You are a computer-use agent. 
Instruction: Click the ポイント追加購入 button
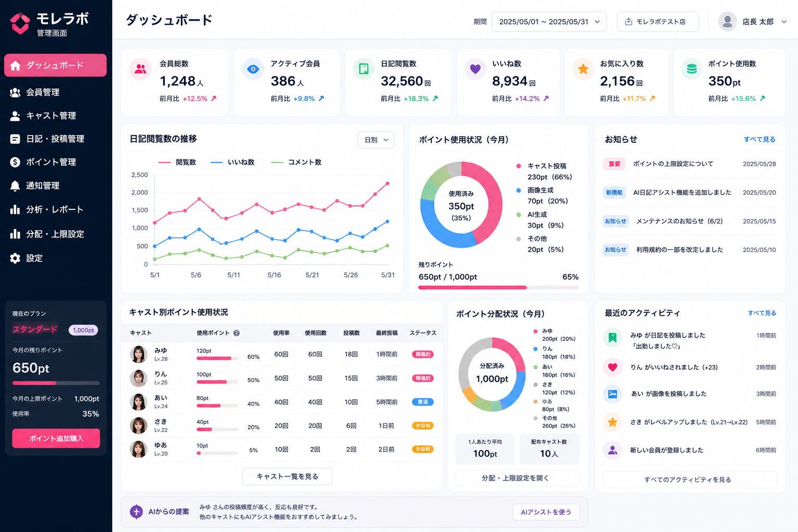click(x=56, y=438)
